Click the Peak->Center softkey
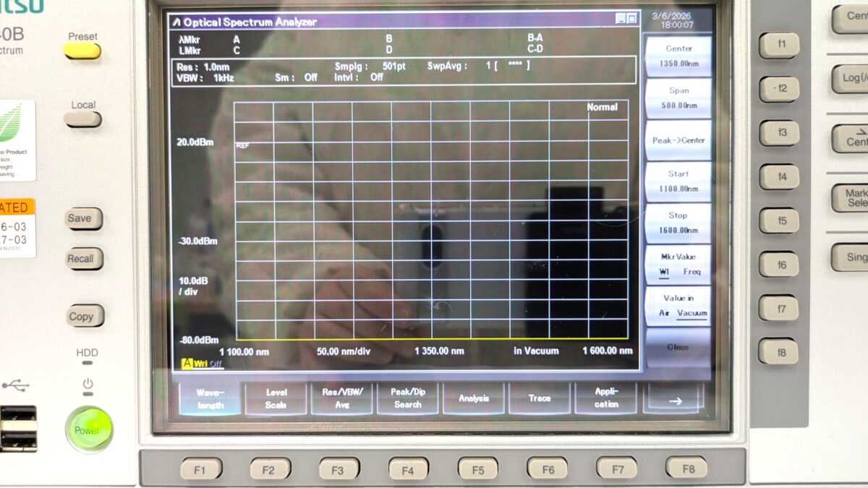 point(678,140)
